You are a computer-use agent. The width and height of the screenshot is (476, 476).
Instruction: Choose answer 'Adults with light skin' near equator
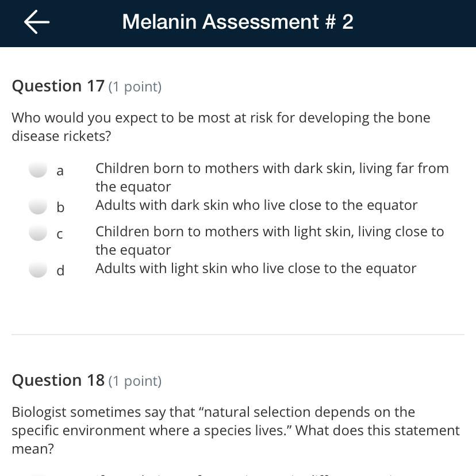(x=256, y=268)
